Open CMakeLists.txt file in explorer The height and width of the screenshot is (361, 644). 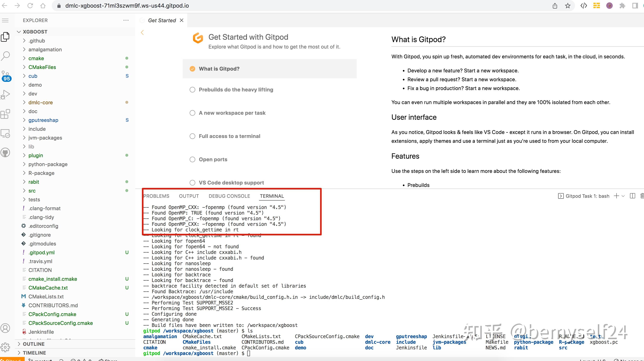(x=46, y=296)
